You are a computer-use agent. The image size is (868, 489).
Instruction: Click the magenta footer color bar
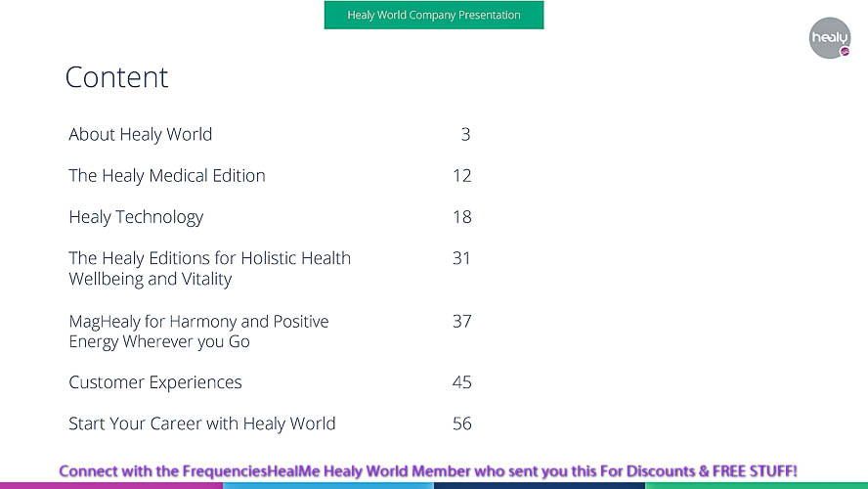pyautogui.click(x=111, y=486)
